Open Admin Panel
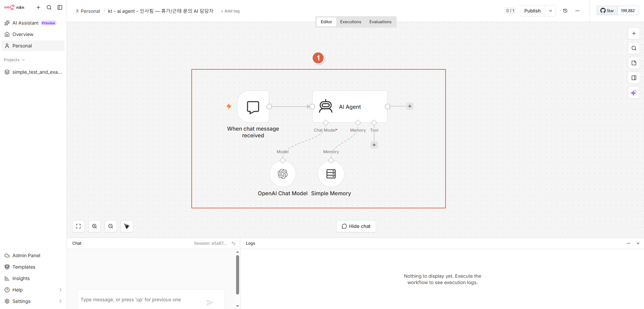The width and height of the screenshot is (644, 309). point(33,255)
